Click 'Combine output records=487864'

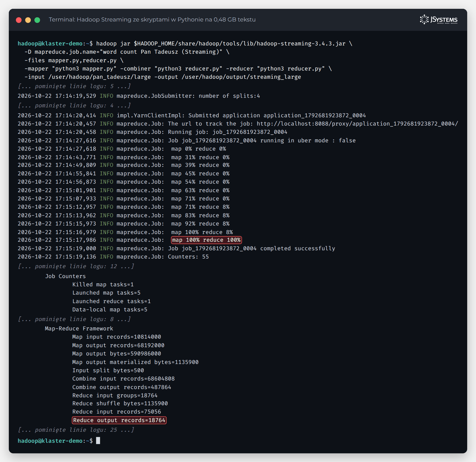[122, 387]
